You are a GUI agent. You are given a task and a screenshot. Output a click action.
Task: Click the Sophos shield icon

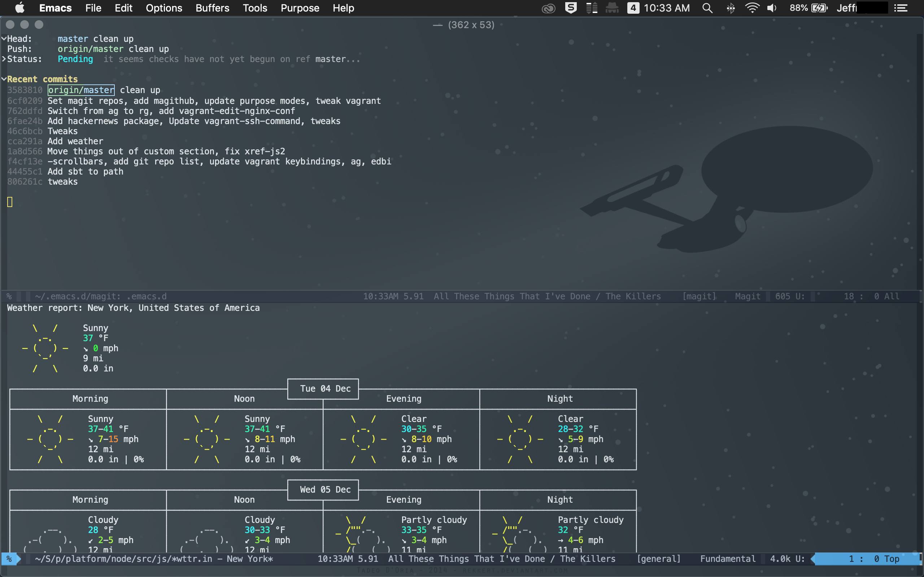click(570, 8)
